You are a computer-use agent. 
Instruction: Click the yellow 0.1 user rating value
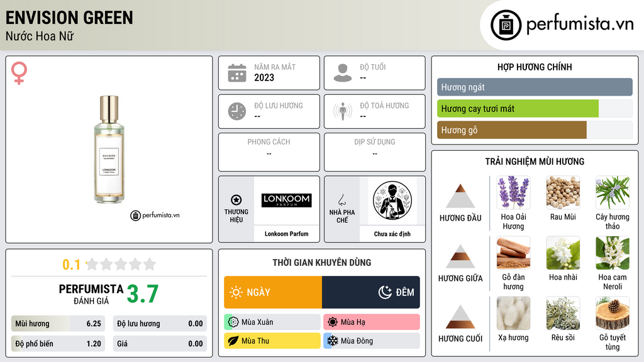click(x=72, y=265)
